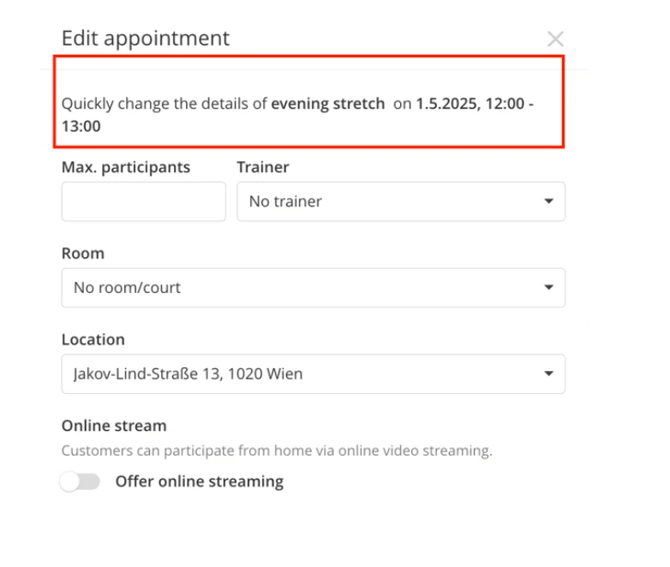Click the 1.5.2025 appointment date text
The height and width of the screenshot is (567, 670).
[447, 104]
